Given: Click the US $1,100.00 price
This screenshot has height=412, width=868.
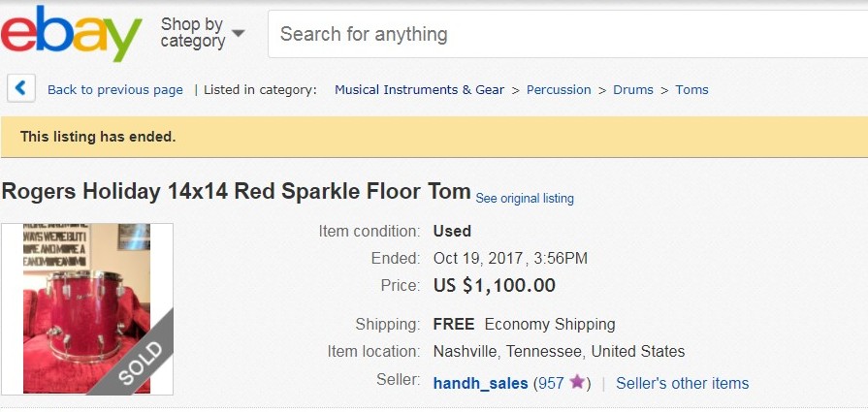Looking at the screenshot, I should 495,285.
